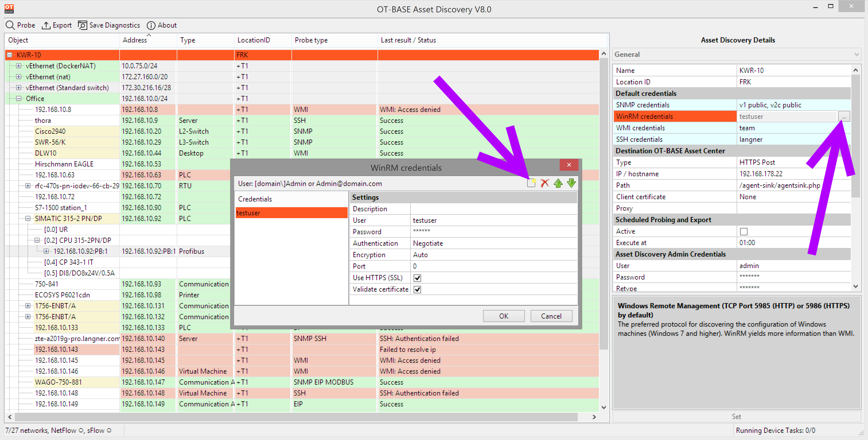Select [0.4] CP 343-1 IT module

coord(69,262)
